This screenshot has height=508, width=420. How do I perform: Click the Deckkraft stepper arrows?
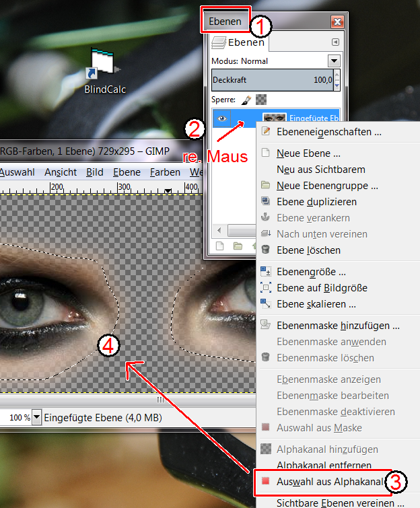[x=337, y=79]
